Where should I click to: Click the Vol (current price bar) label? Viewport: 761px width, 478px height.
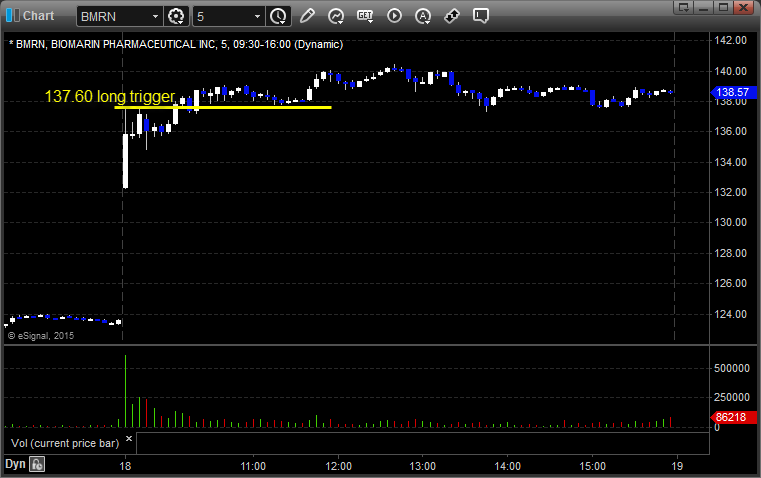tap(65, 443)
